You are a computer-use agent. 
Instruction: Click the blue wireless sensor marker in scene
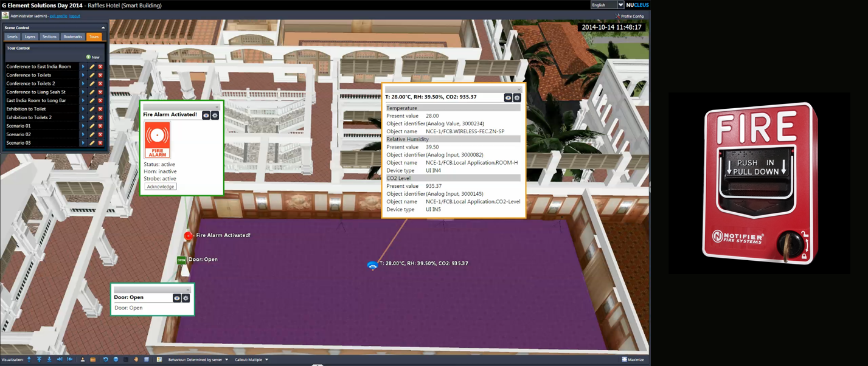tap(372, 266)
